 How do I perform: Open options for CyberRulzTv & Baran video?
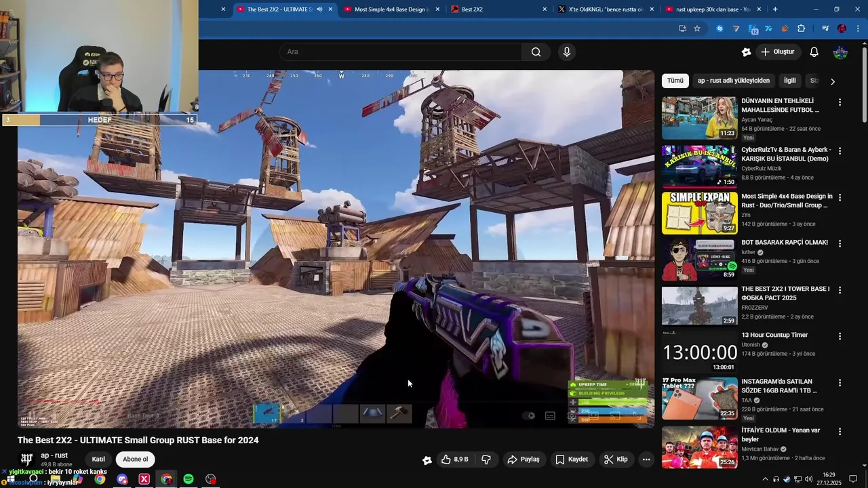(840, 151)
